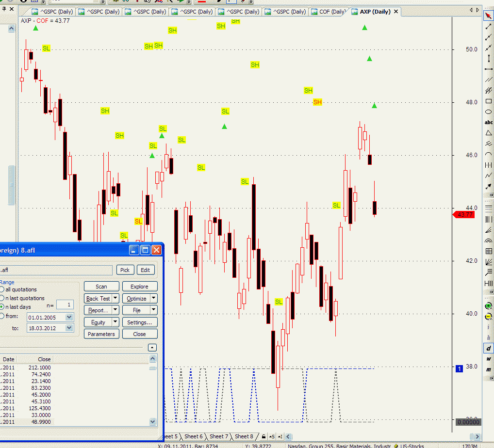Open the Optimize dropdown arrow

point(153,298)
